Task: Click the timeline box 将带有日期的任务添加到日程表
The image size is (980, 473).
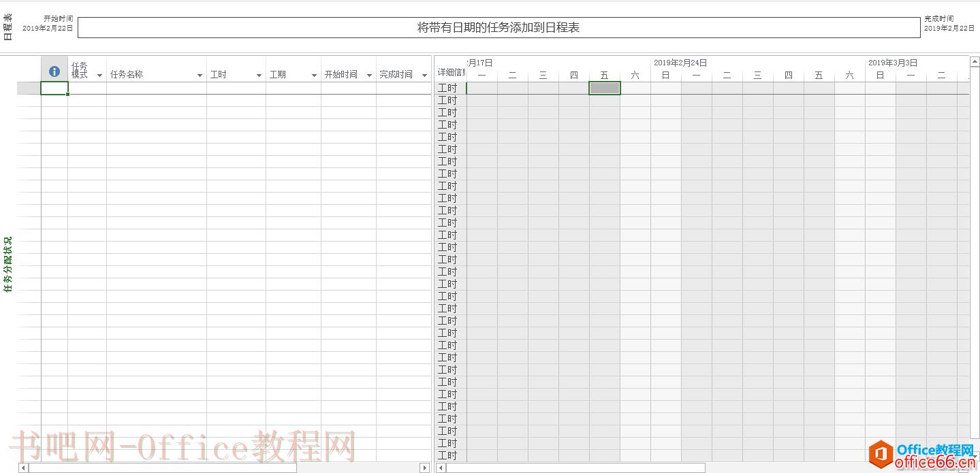Action: 499,27
